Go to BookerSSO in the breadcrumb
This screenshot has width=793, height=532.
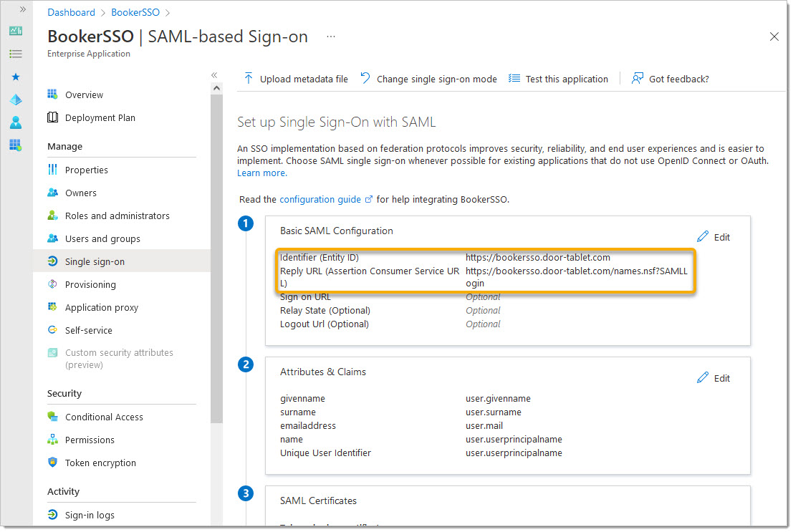pyautogui.click(x=135, y=12)
